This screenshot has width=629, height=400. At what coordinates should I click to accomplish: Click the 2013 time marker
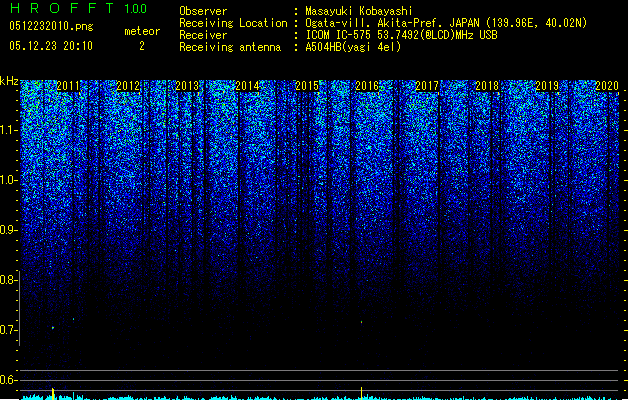pos(187,86)
